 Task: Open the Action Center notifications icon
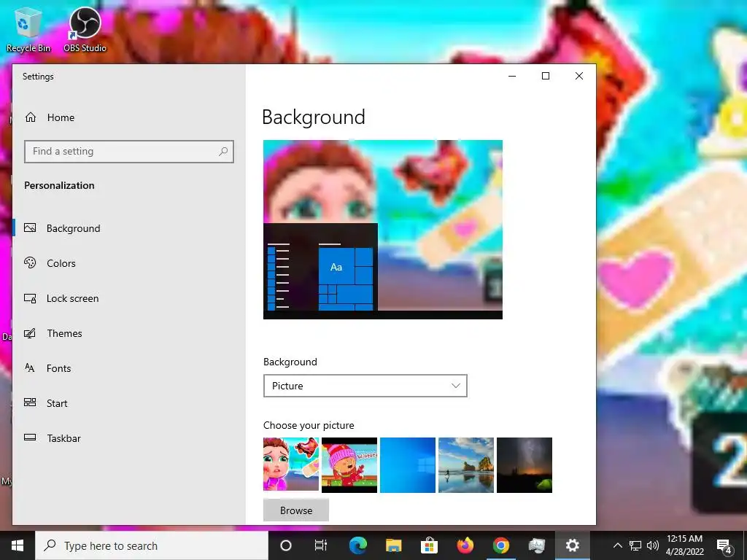click(724, 545)
